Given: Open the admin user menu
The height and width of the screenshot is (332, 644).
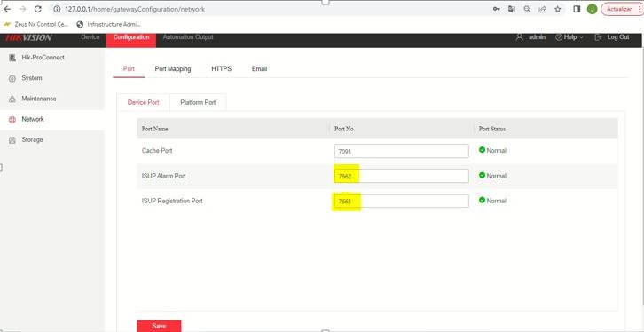Looking at the screenshot, I should [531, 37].
